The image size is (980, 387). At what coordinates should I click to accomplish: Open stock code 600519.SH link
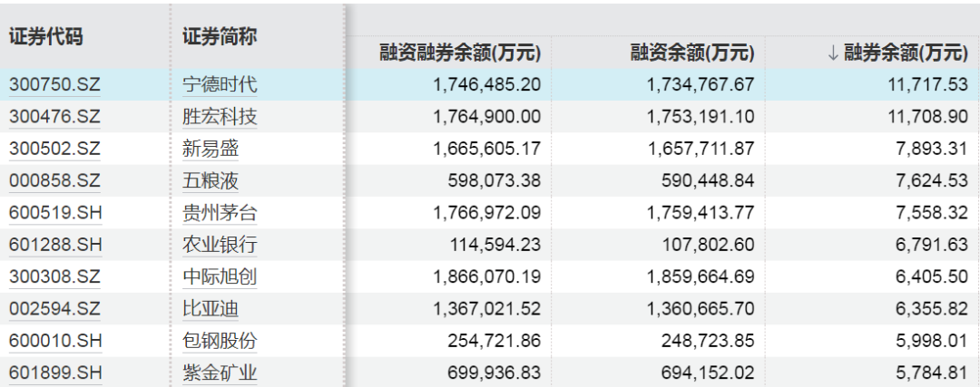pyautogui.click(x=55, y=213)
